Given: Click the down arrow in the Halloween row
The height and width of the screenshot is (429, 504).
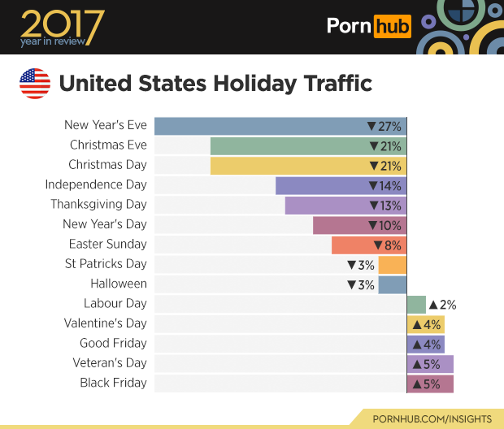Looking at the screenshot, I should click(352, 284).
